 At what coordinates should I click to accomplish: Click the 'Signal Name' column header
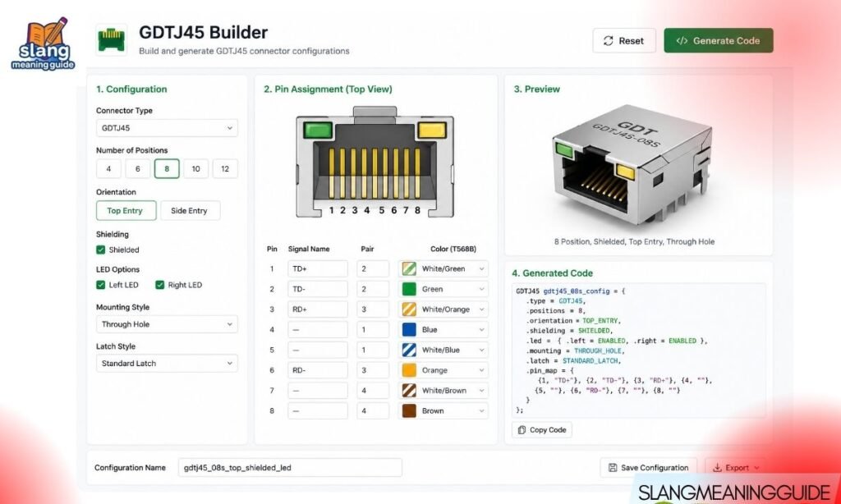click(309, 249)
